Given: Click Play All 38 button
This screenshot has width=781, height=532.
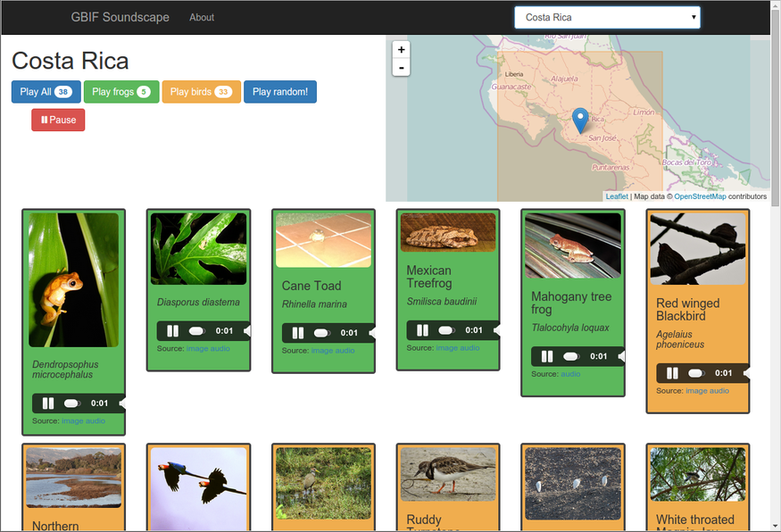Looking at the screenshot, I should point(46,92).
